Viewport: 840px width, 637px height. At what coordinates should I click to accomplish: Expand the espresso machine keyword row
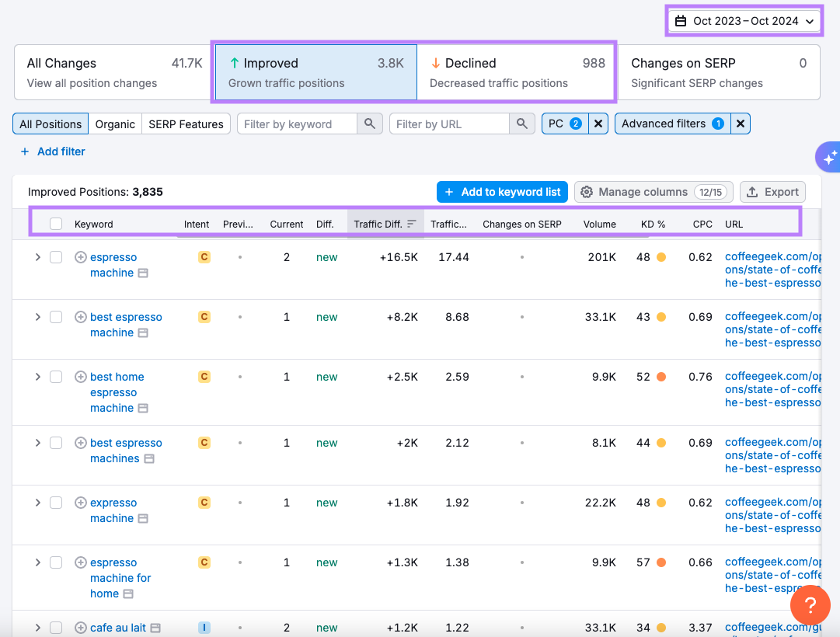pos(37,257)
